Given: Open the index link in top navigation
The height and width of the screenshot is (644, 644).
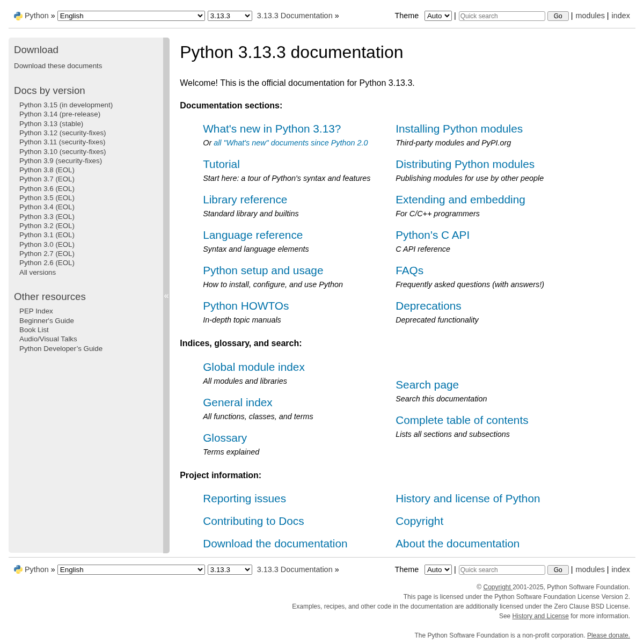Looking at the screenshot, I should coord(620,16).
